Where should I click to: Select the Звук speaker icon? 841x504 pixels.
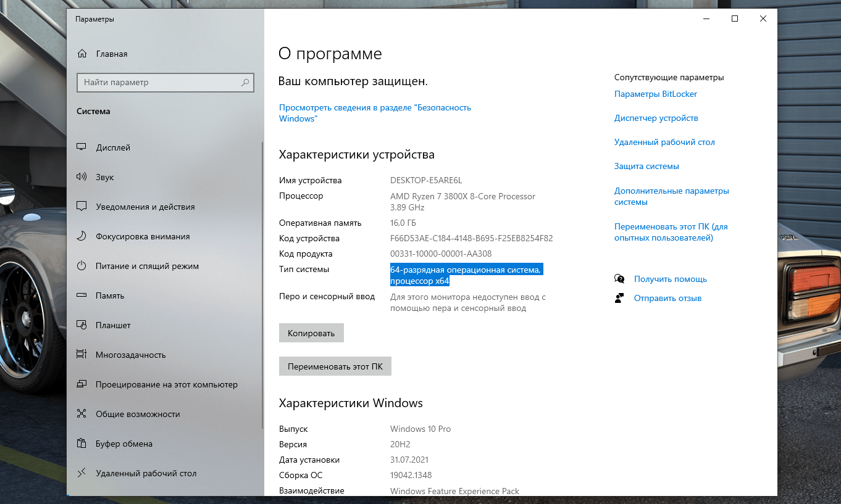click(x=81, y=177)
